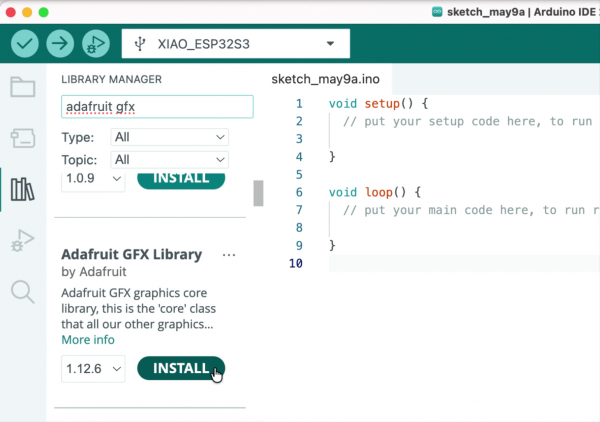Open the Adafruit GFX Library options menu

point(229,255)
